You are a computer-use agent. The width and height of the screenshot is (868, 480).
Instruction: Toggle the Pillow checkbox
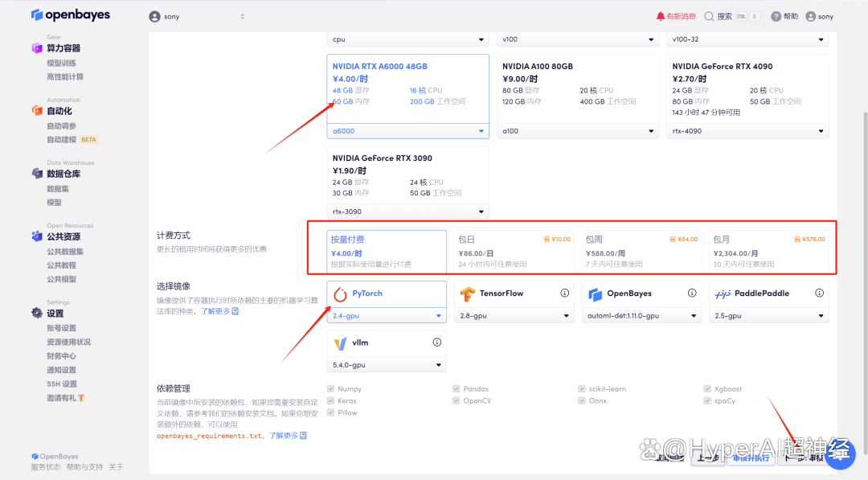(x=330, y=412)
